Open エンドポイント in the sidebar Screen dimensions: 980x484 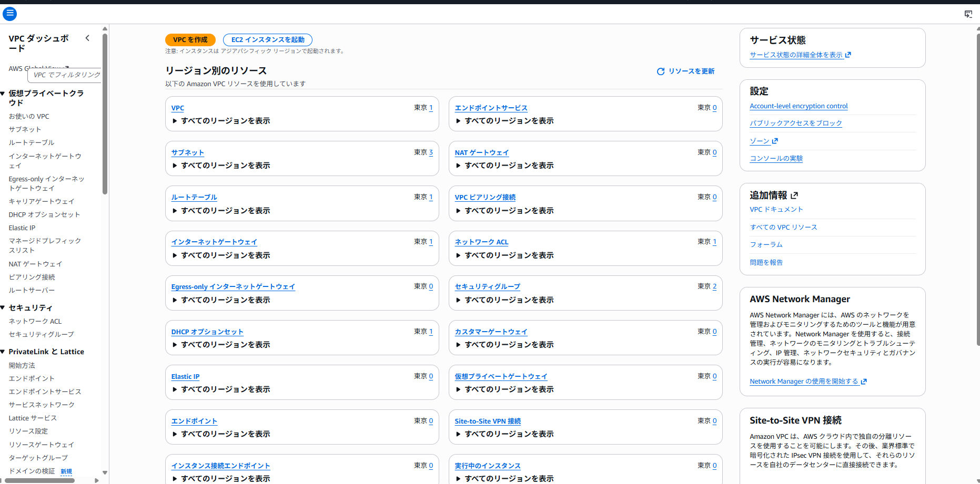[32, 378]
